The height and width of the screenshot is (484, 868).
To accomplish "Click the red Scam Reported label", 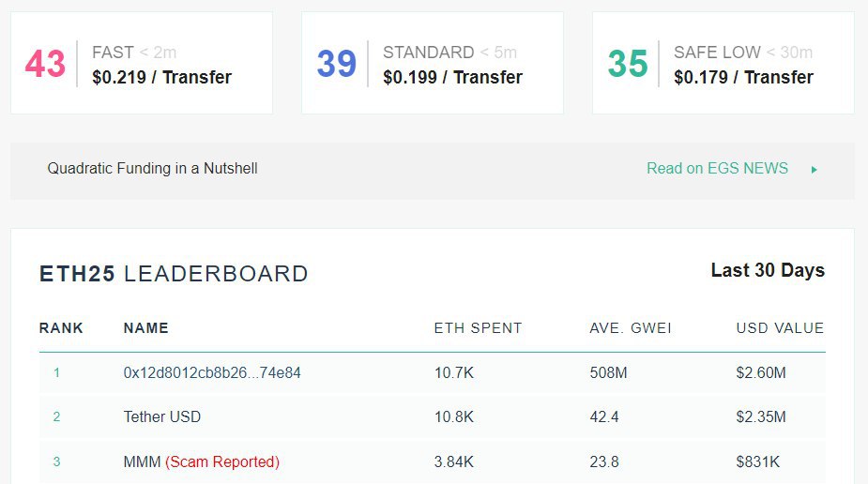I will [x=222, y=461].
